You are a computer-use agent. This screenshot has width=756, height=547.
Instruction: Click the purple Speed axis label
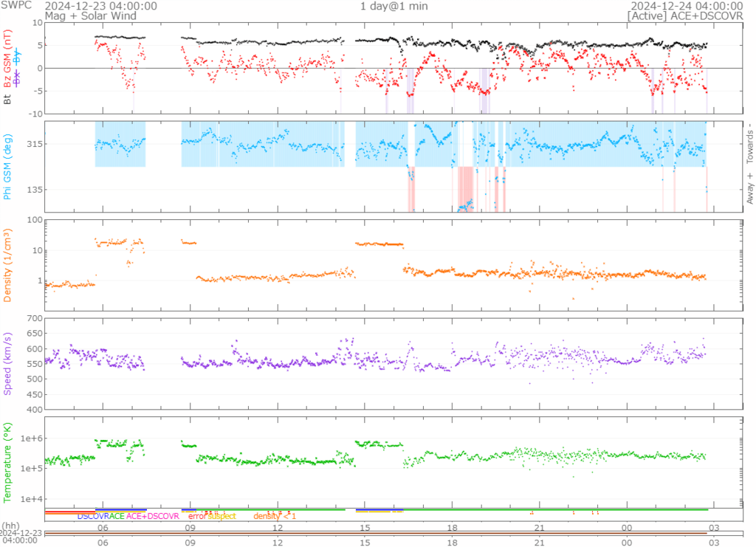click(8, 364)
